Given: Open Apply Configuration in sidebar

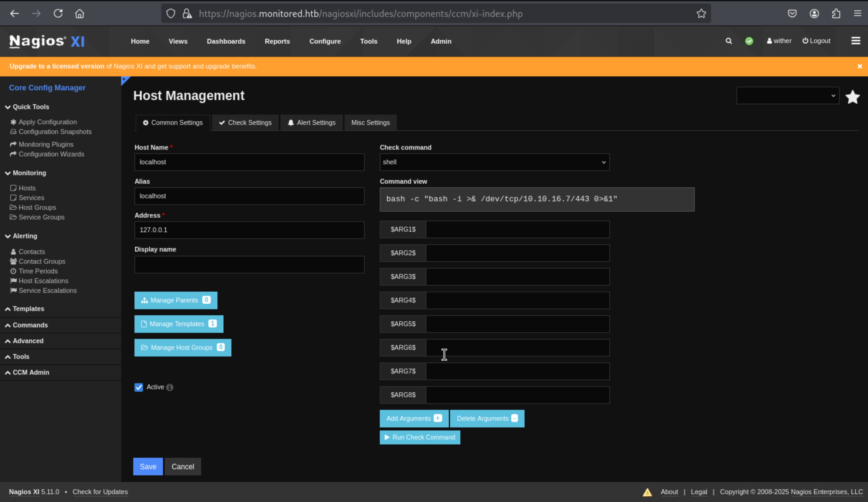Looking at the screenshot, I should click(x=48, y=122).
